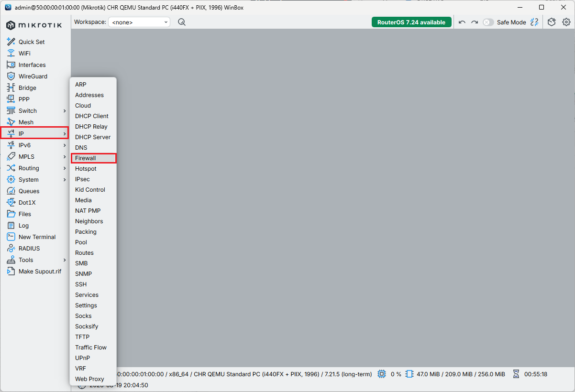Expand the Tools submenu
Screen dimensions: 575x392
[65, 260]
